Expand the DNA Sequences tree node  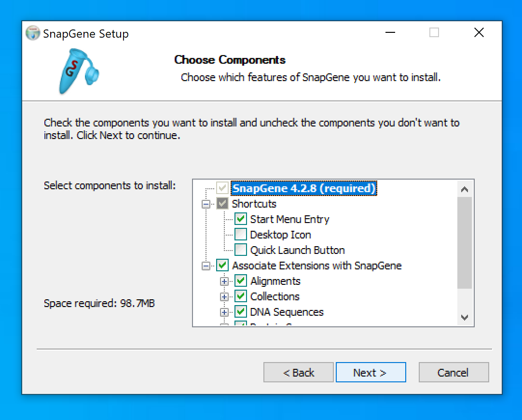(x=224, y=312)
